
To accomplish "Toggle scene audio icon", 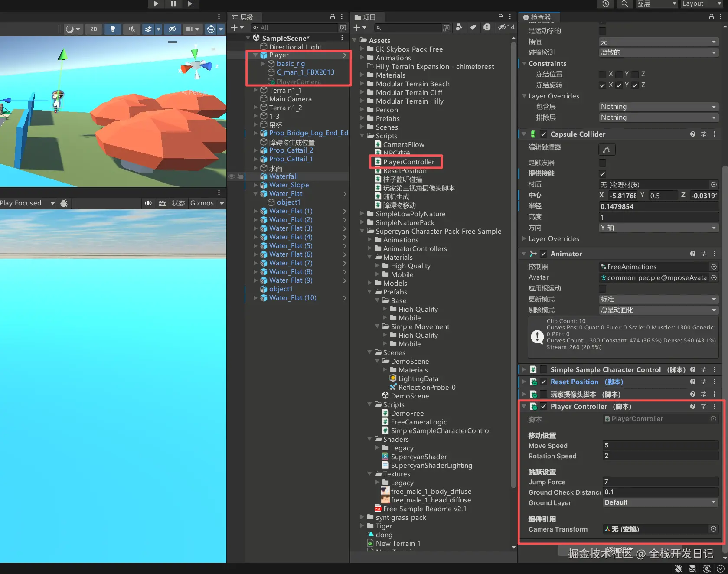I will [x=132, y=29].
